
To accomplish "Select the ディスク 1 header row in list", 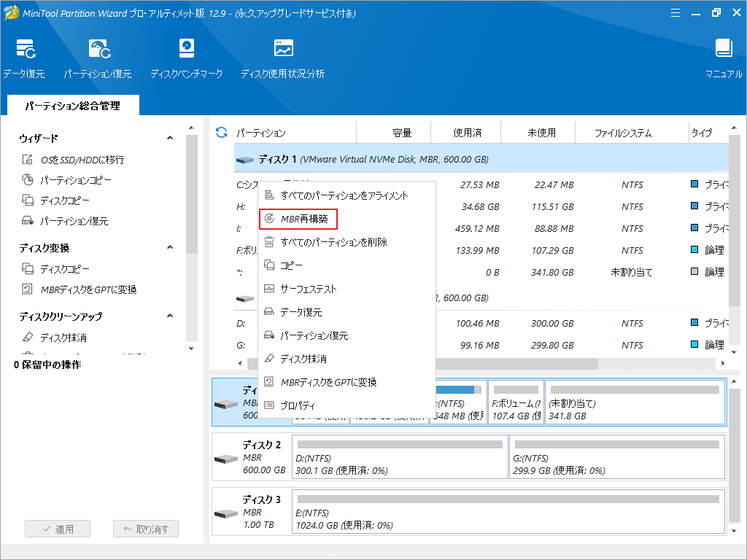I will pyautogui.click(x=481, y=160).
